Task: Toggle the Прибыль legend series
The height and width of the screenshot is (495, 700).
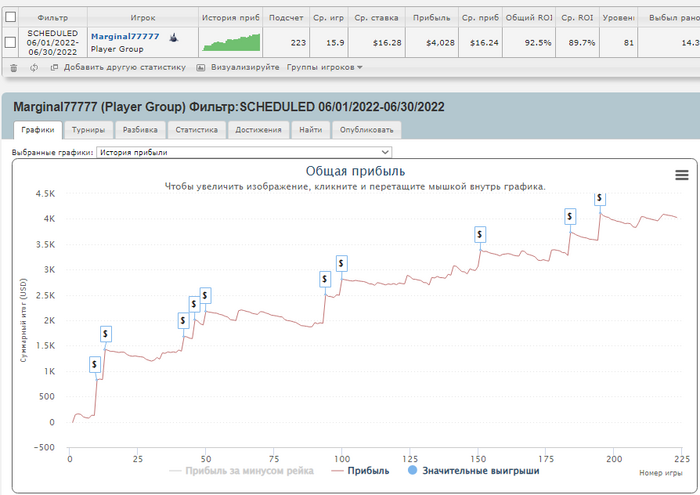Action: 360,471
